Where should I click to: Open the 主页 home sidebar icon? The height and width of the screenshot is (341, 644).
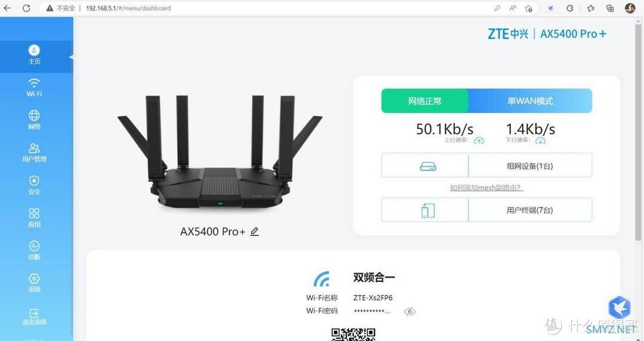(x=34, y=55)
